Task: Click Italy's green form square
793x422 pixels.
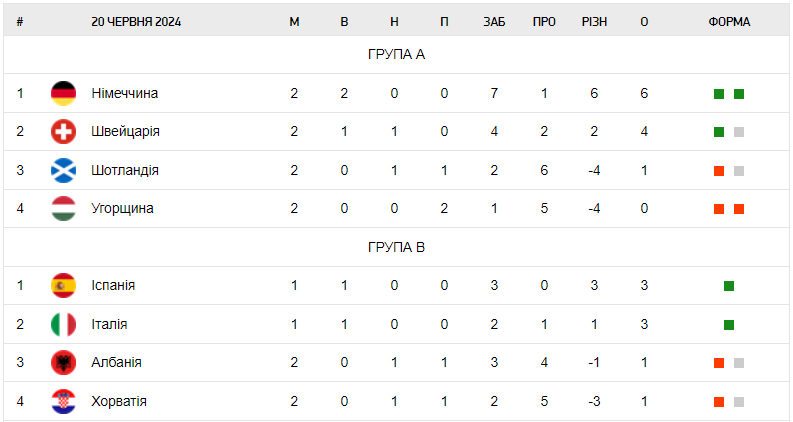Action: coord(729,324)
